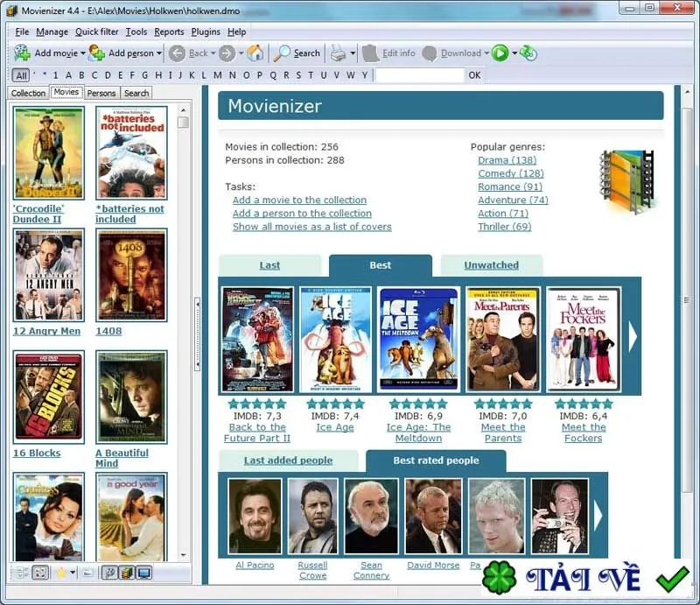700x605 pixels.
Task: Switch to the Persons tab
Action: [101, 93]
